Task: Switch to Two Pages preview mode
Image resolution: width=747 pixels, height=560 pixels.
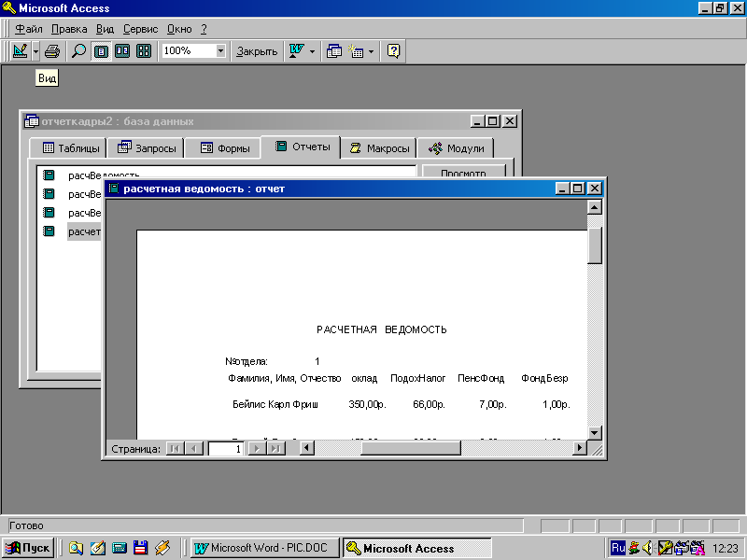Action: [x=122, y=50]
